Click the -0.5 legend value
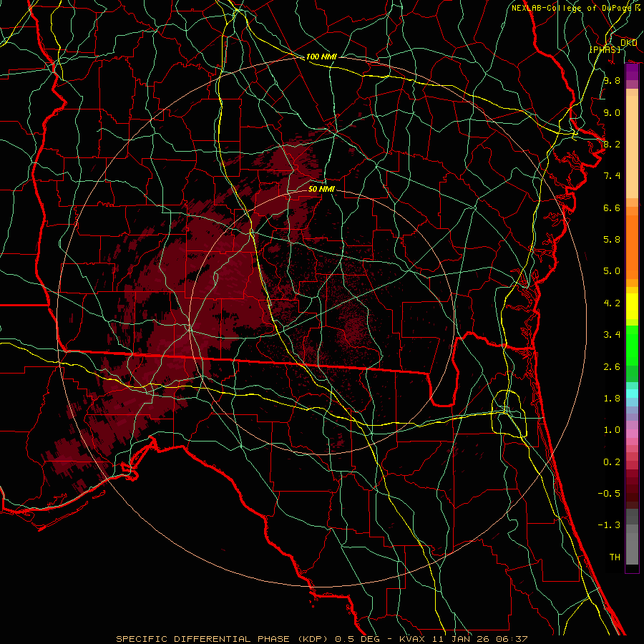Viewport: 644px width, 644px height. click(609, 494)
